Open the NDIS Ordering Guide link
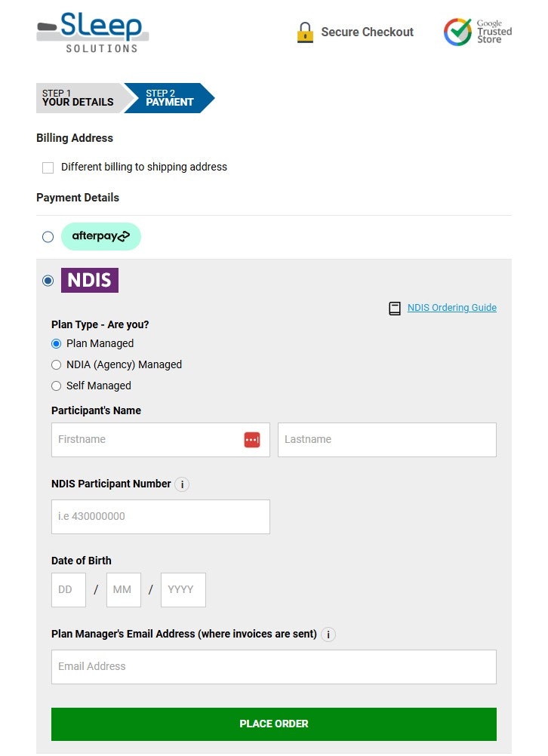Screen dimensions: 548x756 (x=452, y=308)
